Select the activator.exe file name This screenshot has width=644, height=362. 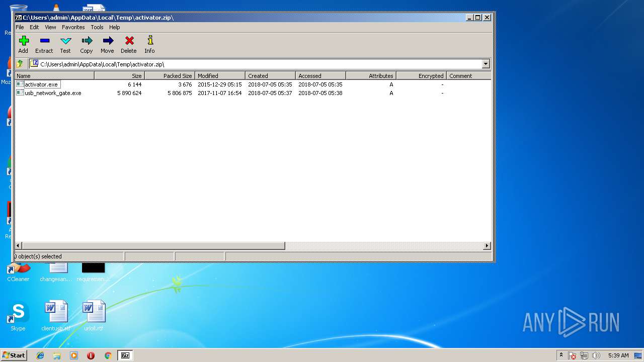coord(41,84)
